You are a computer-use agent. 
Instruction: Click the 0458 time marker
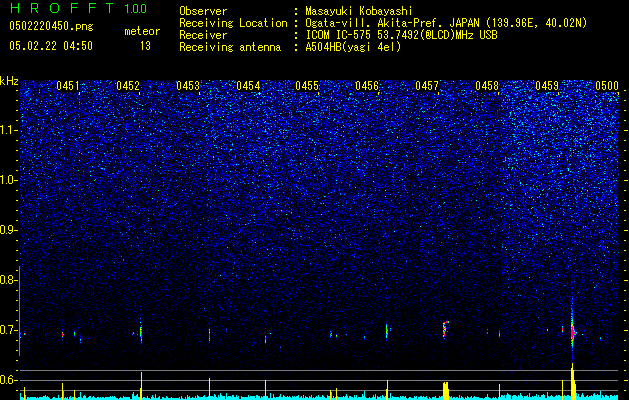pos(487,86)
